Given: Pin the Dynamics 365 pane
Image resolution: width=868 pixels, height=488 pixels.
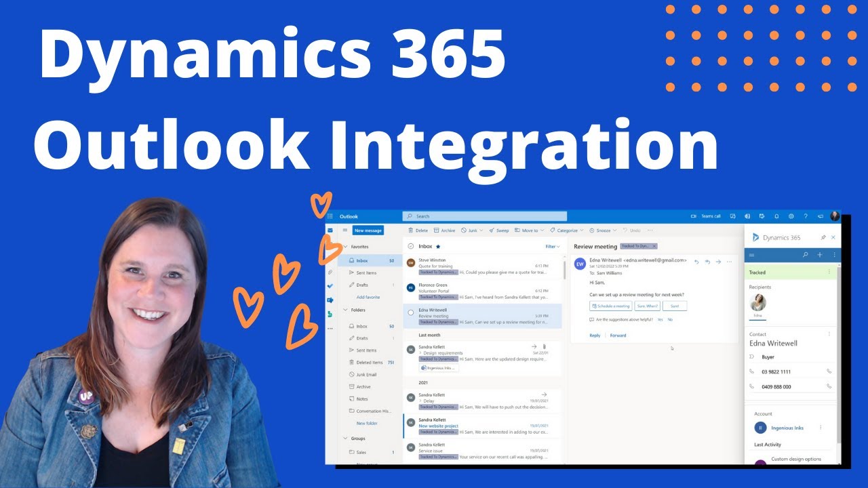Looking at the screenshot, I should coord(823,237).
